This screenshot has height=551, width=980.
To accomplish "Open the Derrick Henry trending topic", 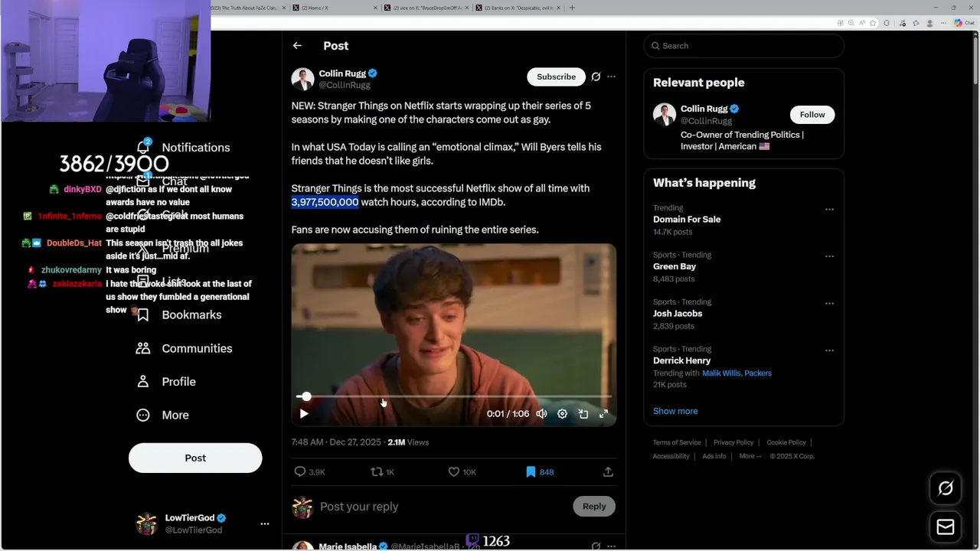I will (x=681, y=360).
